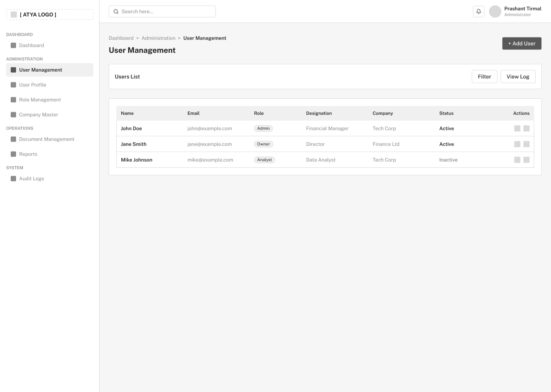Click the notification bell icon
This screenshot has width=551, height=392.
479,11
